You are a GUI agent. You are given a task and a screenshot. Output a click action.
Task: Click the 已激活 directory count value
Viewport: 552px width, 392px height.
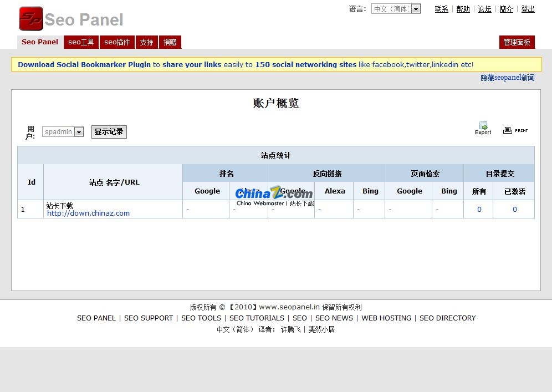tap(514, 209)
